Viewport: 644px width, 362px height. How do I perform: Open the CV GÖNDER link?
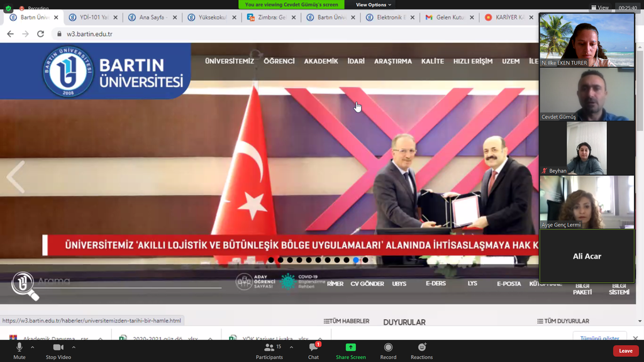[x=367, y=283]
